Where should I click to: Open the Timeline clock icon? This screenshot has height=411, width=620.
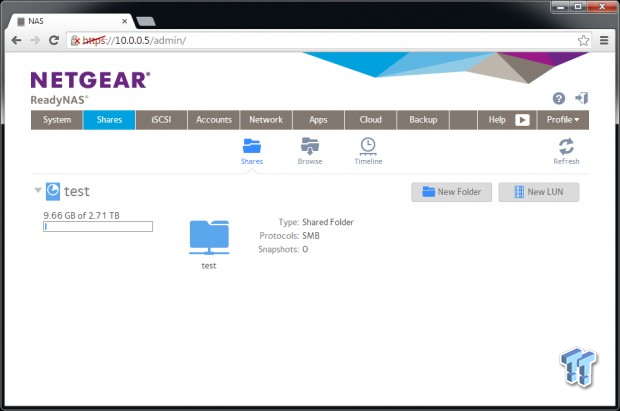pyautogui.click(x=368, y=146)
